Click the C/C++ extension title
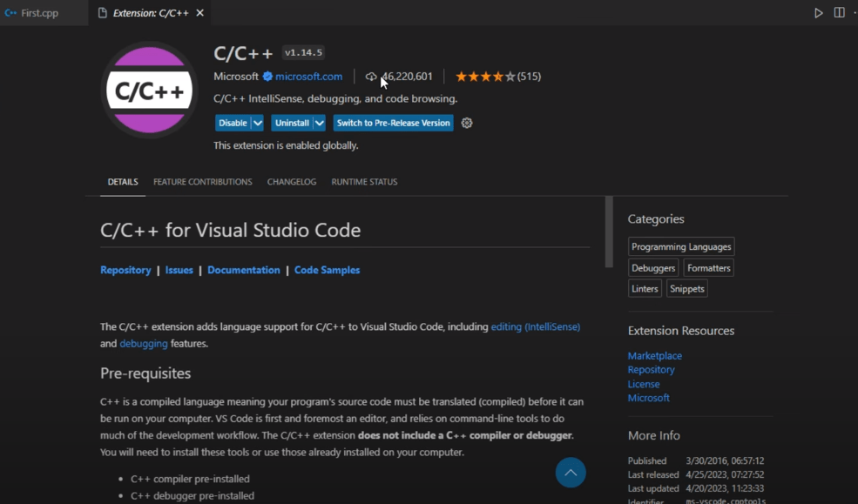Image resolution: width=858 pixels, height=504 pixels. click(x=243, y=53)
